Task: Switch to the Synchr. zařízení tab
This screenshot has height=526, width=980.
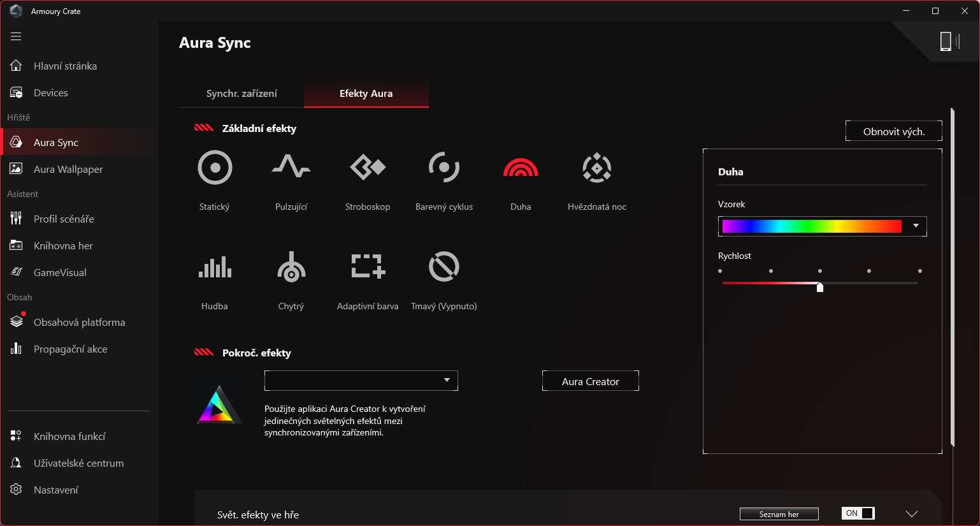Action: click(241, 94)
